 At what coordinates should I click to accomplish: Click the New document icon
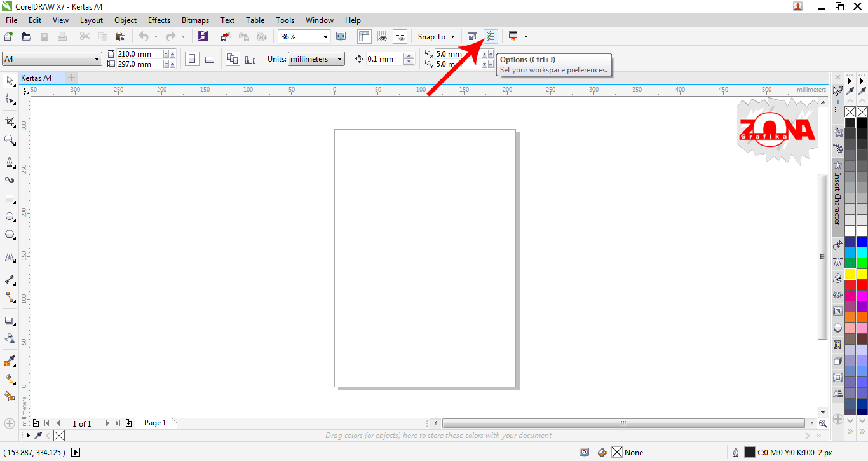tap(9, 37)
